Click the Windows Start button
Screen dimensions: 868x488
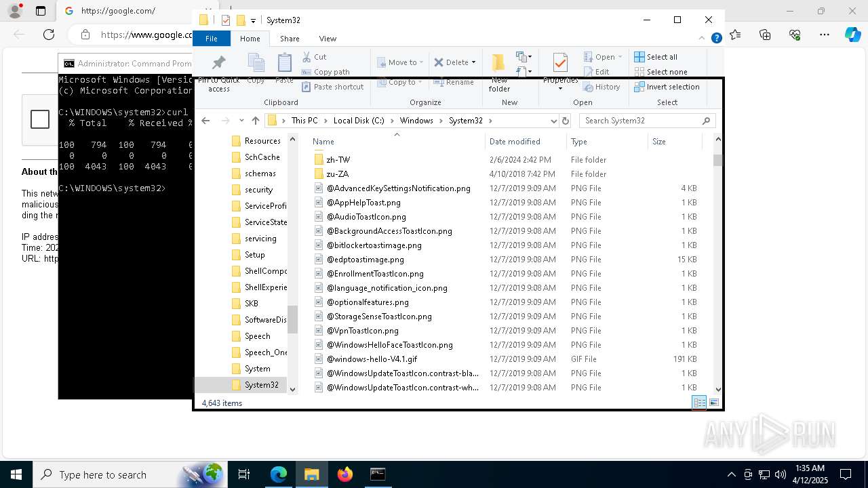(x=16, y=474)
